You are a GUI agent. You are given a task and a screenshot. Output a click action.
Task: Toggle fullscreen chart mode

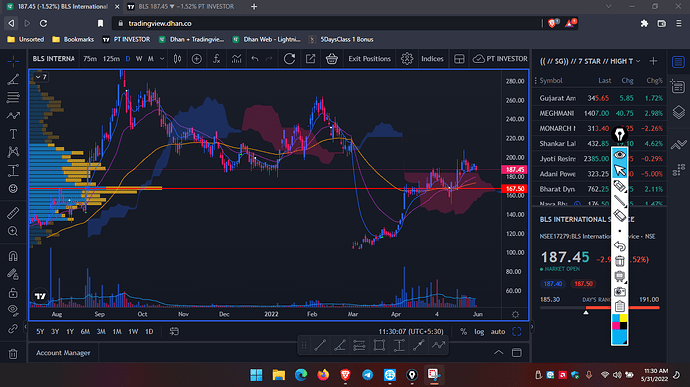point(517,332)
